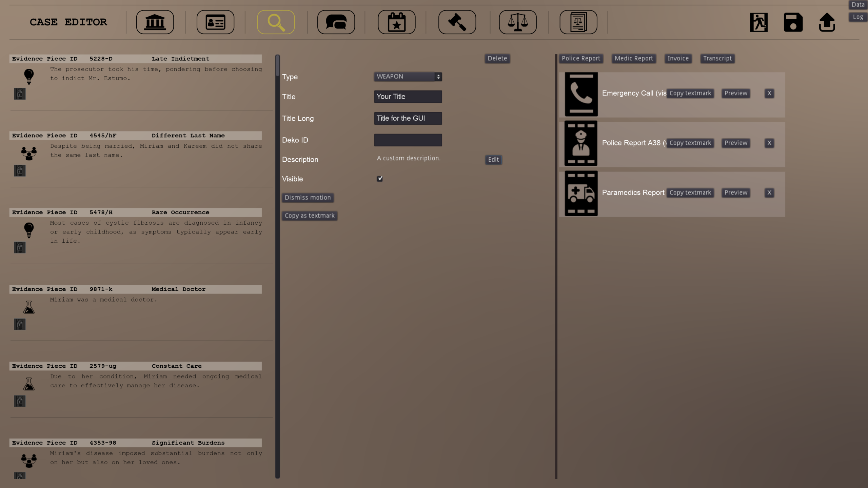Click lock icon under Different Last Name

click(20, 171)
